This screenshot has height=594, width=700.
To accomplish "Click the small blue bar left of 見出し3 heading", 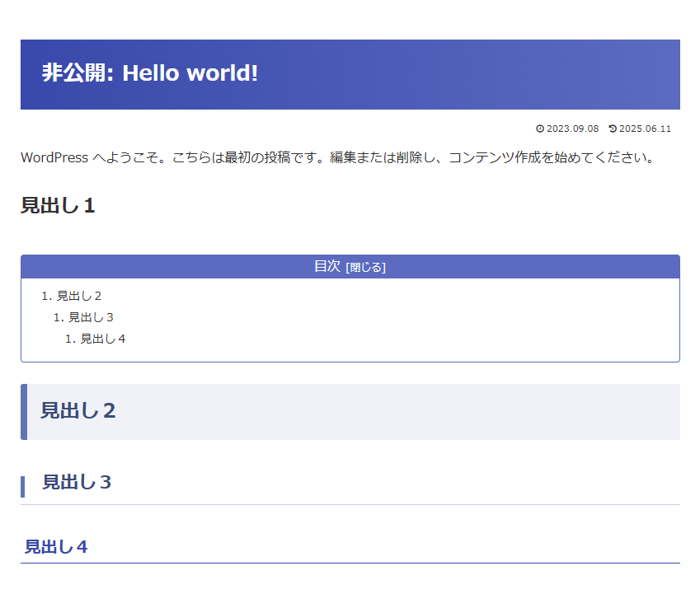I will [x=23, y=487].
